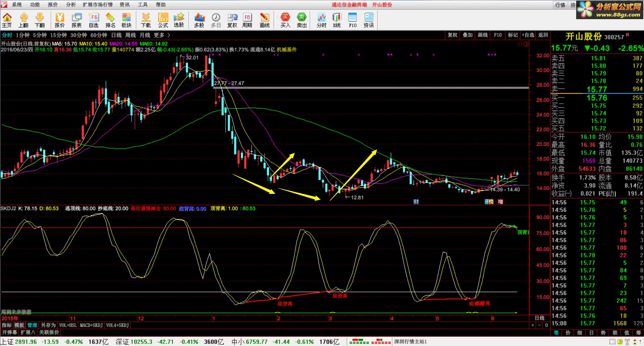Image resolution: width=644 pixels, height=346 pixels.
Task: Click the 另存为 save template button
Action: [48, 325]
